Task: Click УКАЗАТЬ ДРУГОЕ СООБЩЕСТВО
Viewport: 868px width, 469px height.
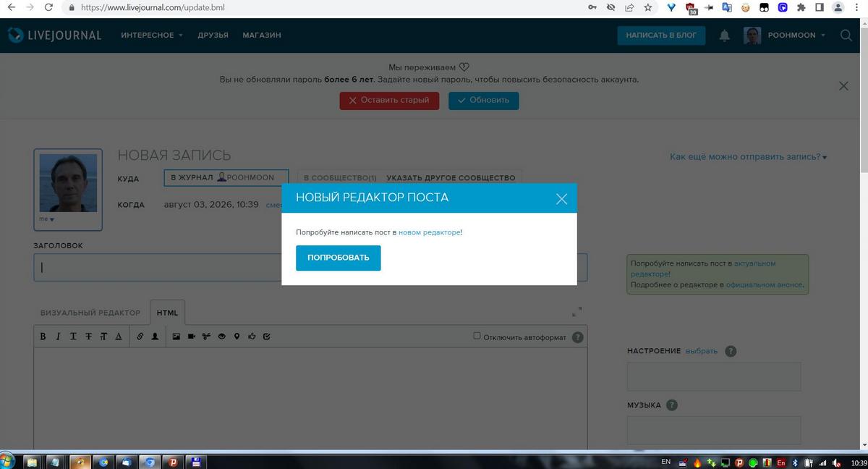Action: coord(451,177)
